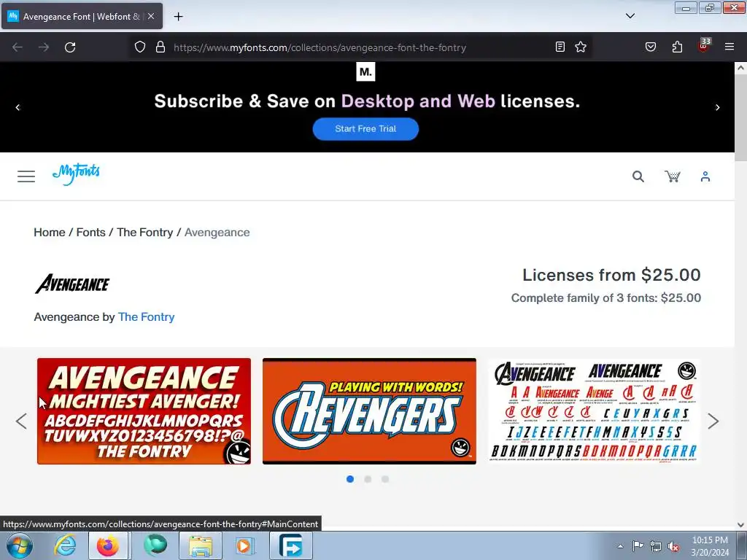The height and width of the screenshot is (560, 747).
Task: Click the vertical scrollbar thumb
Action: click(x=741, y=117)
